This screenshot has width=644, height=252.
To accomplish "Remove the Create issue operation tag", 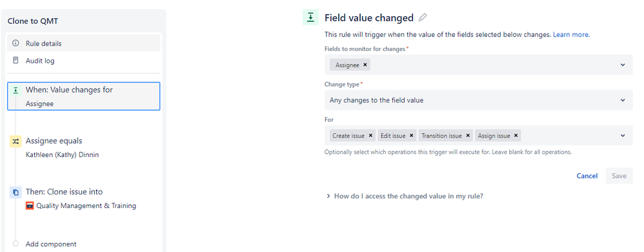I will pos(370,136).
